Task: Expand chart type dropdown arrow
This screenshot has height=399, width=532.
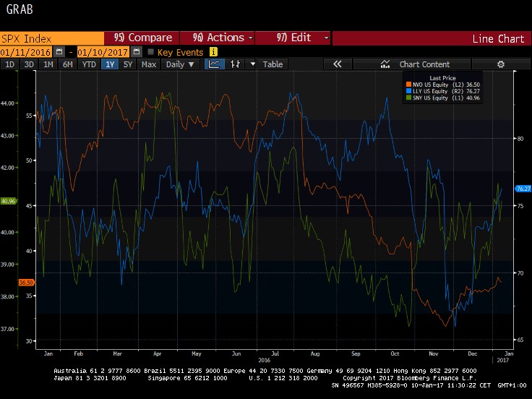Action: [x=252, y=64]
